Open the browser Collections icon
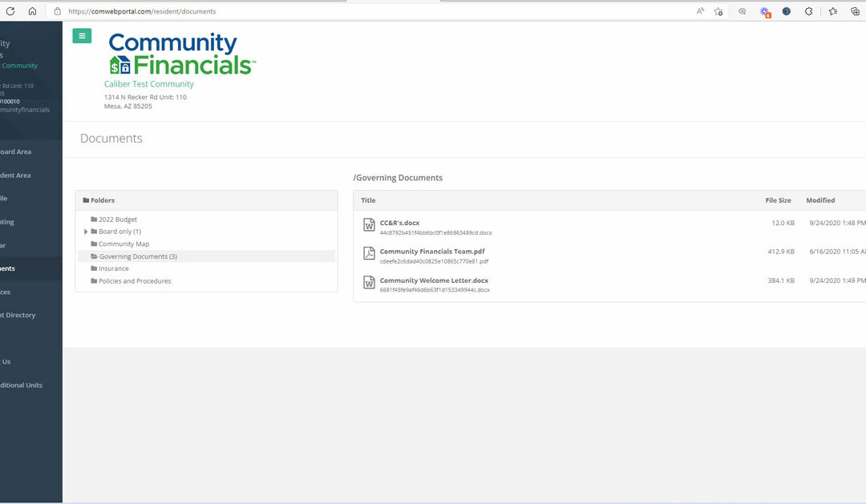 tap(855, 11)
